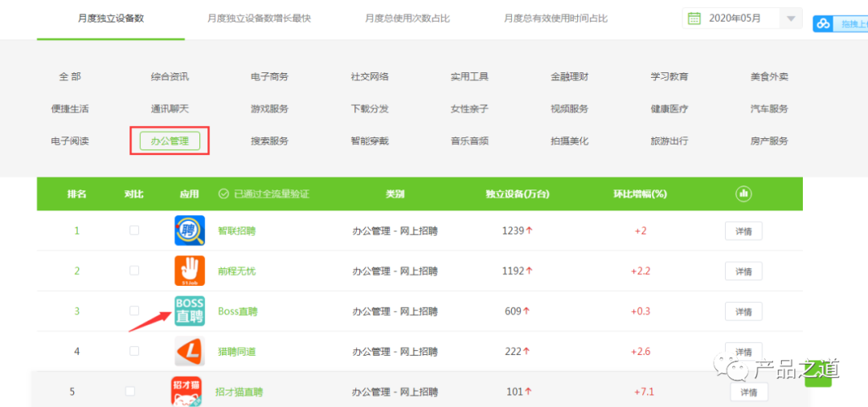Switch to 月度总使用次数占比 tab

[407, 18]
